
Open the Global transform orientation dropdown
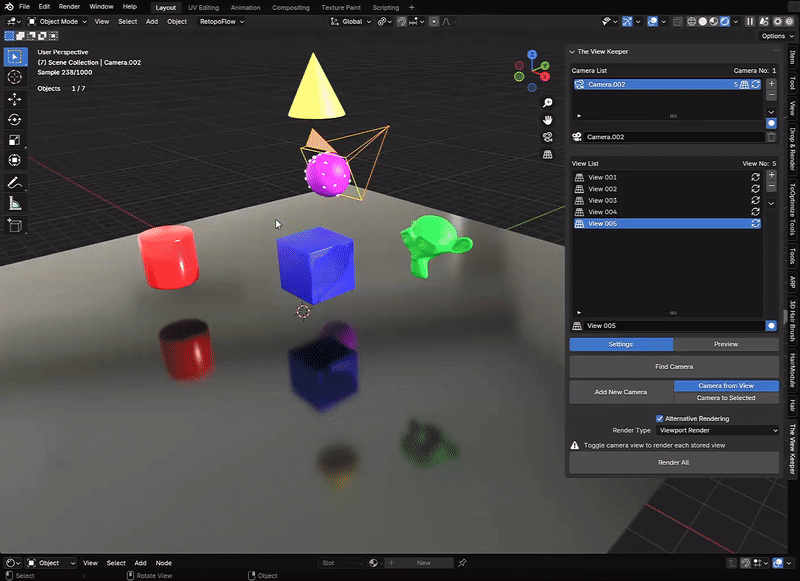pos(351,21)
